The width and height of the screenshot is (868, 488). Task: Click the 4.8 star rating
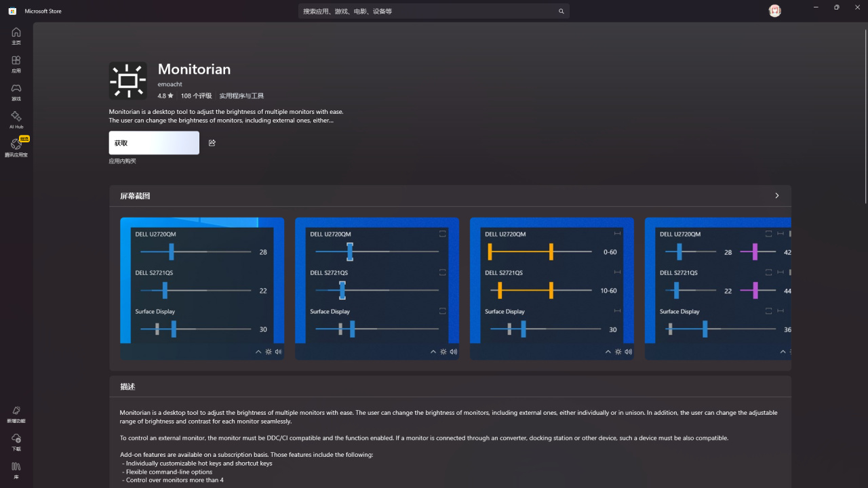point(165,96)
